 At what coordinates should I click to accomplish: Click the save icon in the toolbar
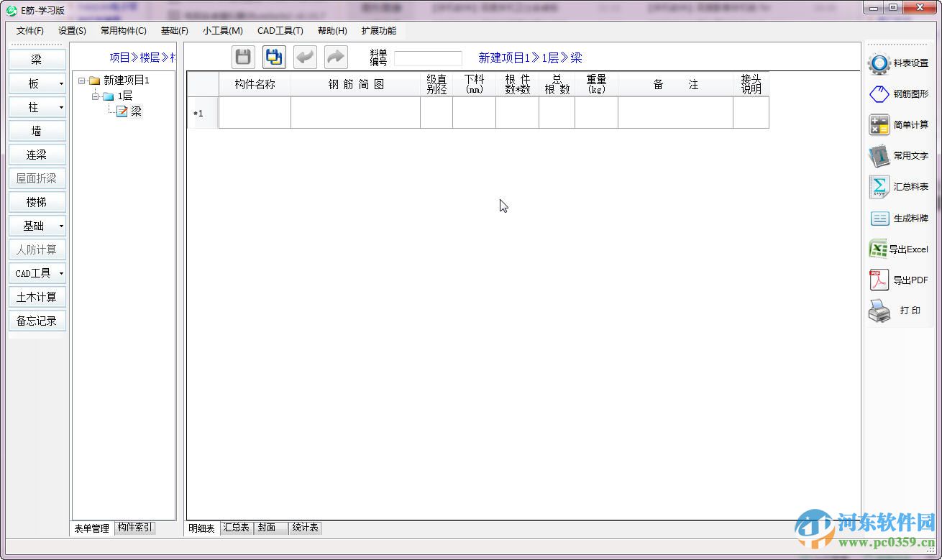pyautogui.click(x=242, y=58)
